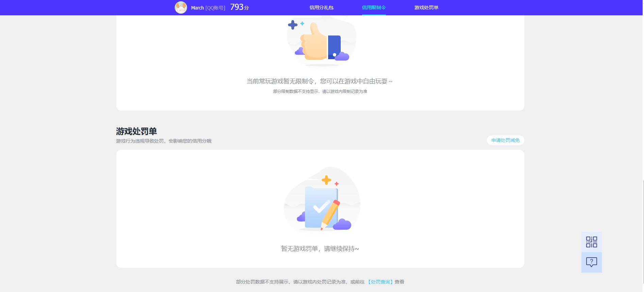Click the 部分限制数据不支持显示 note
644x292 pixels.
point(320,92)
